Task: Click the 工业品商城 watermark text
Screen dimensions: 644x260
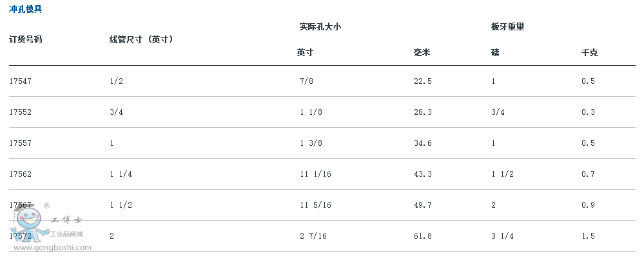Action: pos(66,234)
